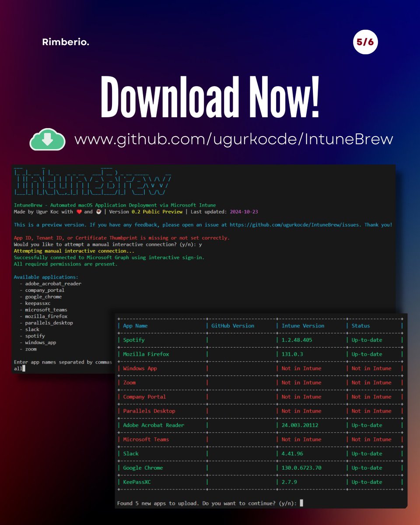Click the continue (y/n) prompt cursor

[x=301, y=503]
